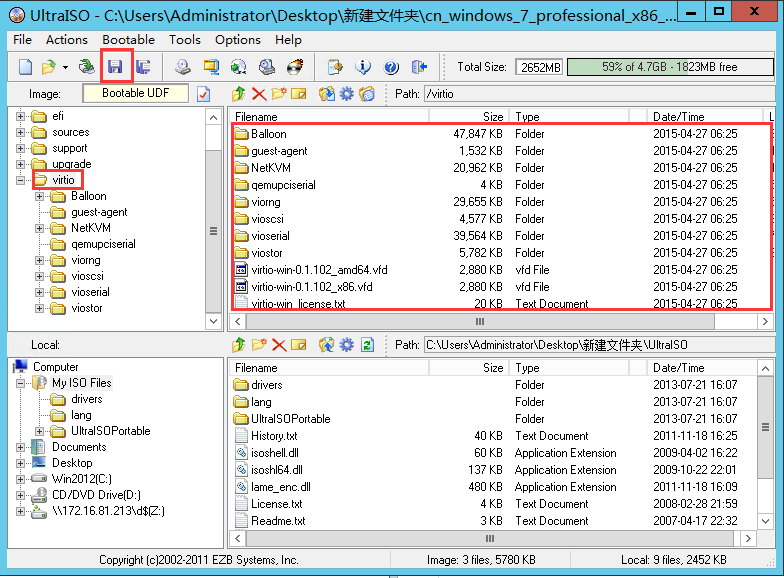Select the upgrade folder in image tree
This screenshot has height=578, width=784.
tap(72, 164)
